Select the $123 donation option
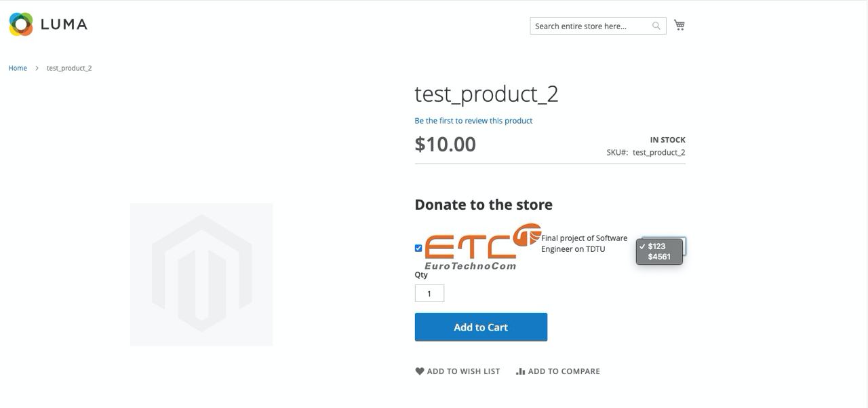The width and height of the screenshot is (868, 408). [656, 246]
